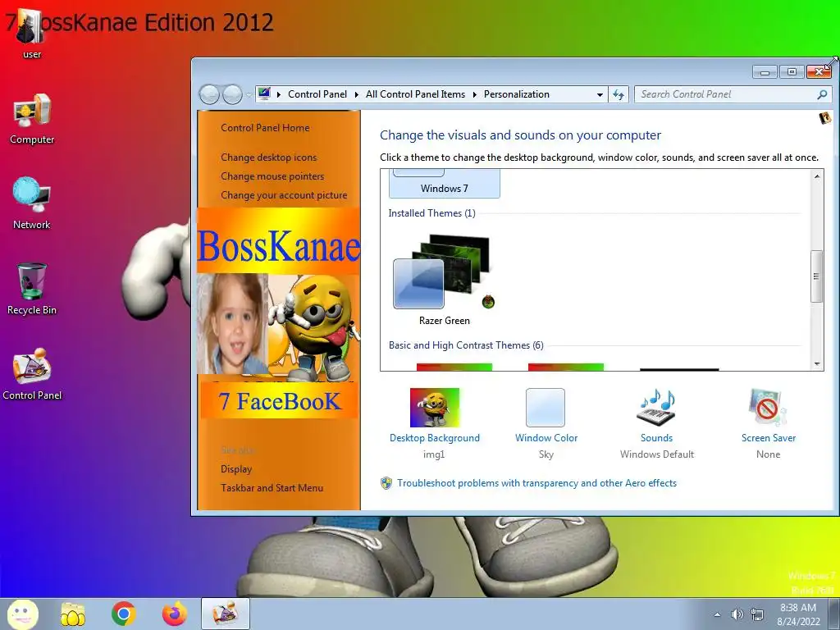The height and width of the screenshot is (630, 840).
Task: Click the Personalization breadcrumb
Action: 517,94
